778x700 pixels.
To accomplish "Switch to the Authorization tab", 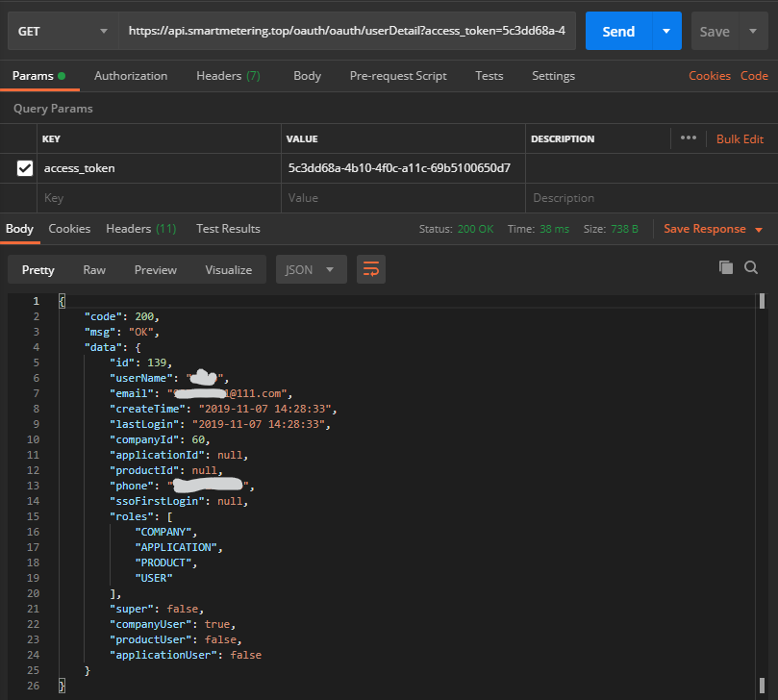I will tap(131, 76).
